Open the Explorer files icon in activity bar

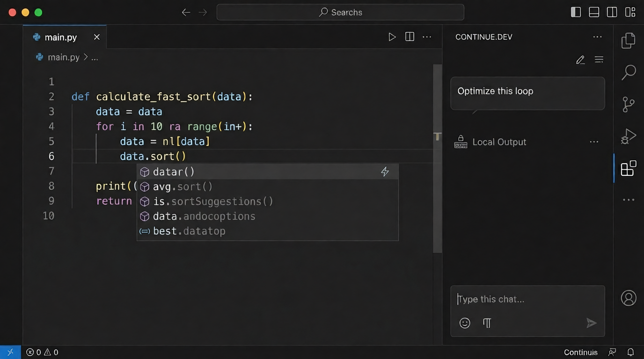(628, 41)
